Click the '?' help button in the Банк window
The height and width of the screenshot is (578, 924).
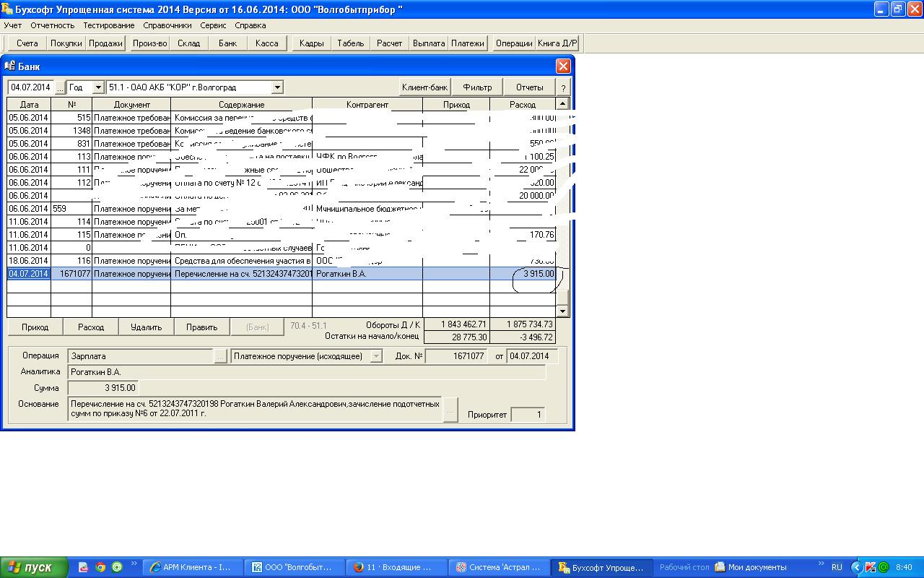coord(563,87)
